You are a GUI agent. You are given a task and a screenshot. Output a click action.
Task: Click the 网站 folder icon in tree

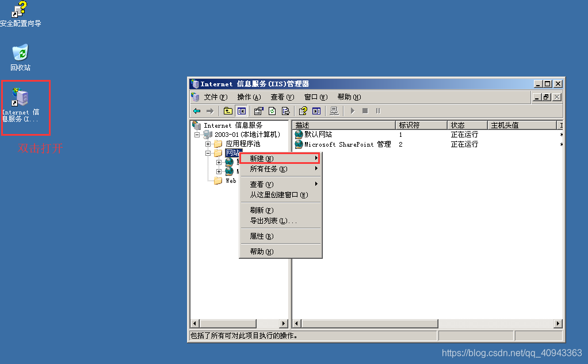point(218,153)
